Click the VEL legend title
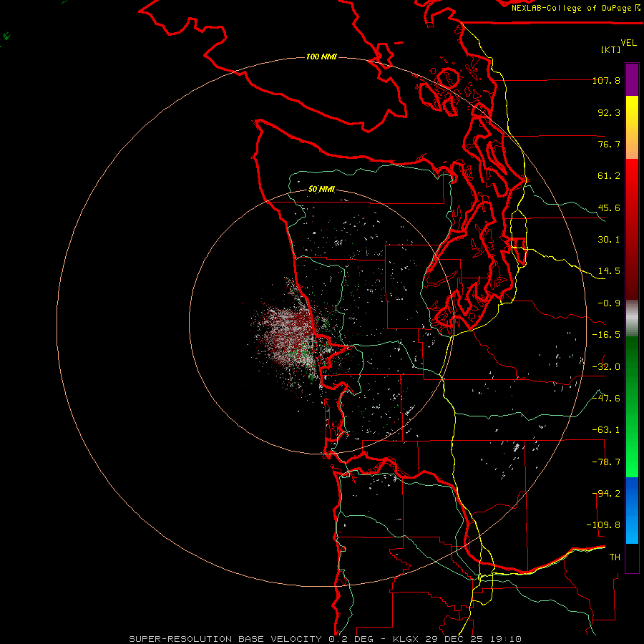The image size is (644, 644). click(x=629, y=43)
